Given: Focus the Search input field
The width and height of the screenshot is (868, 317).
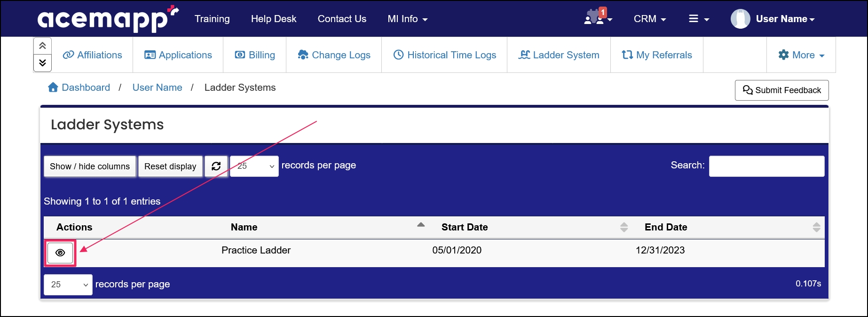Looking at the screenshot, I should pyautogui.click(x=766, y=166).
